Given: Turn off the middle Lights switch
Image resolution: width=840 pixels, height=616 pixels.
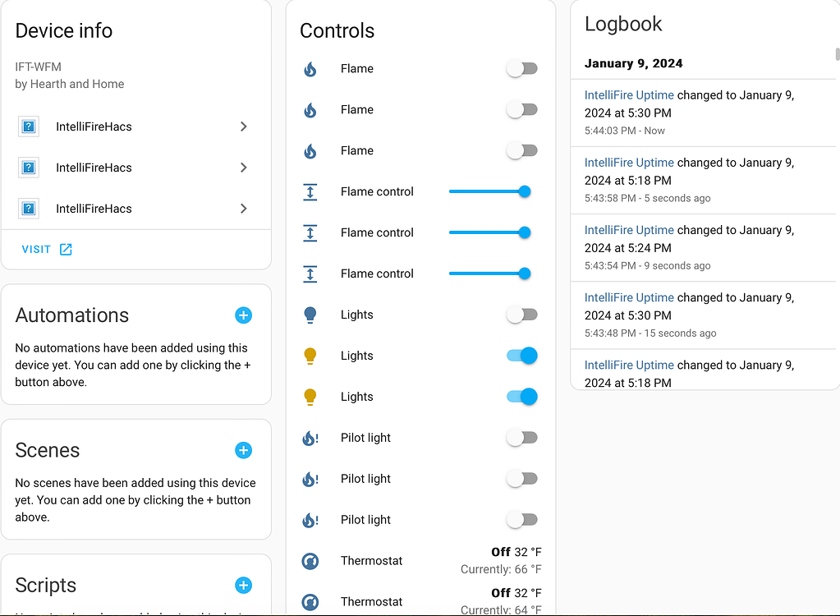Looking at the screenshot, I should pyautogui.click(x=521, y=356).
